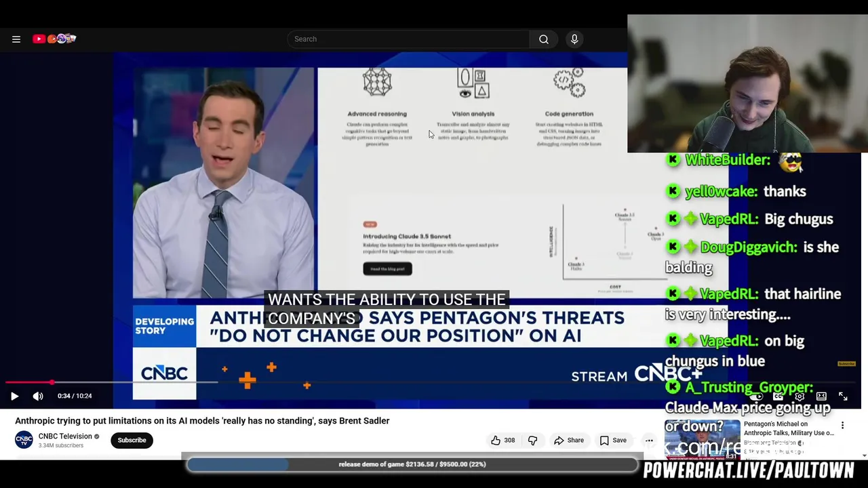The height and width of the screenshot is (488, 868).
Task: Click POWERCHAT.LIVE/PAULTOWN banner text
Action: [x=749, y=470]
